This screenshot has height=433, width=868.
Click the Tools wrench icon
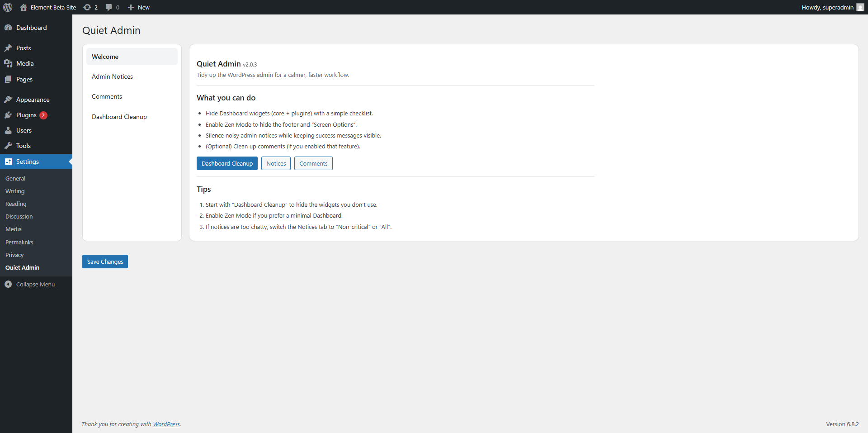coord(8,146)
